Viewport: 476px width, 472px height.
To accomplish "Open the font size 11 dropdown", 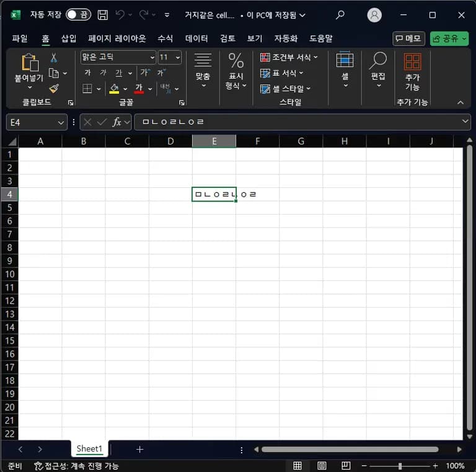I will coord(178,58).
